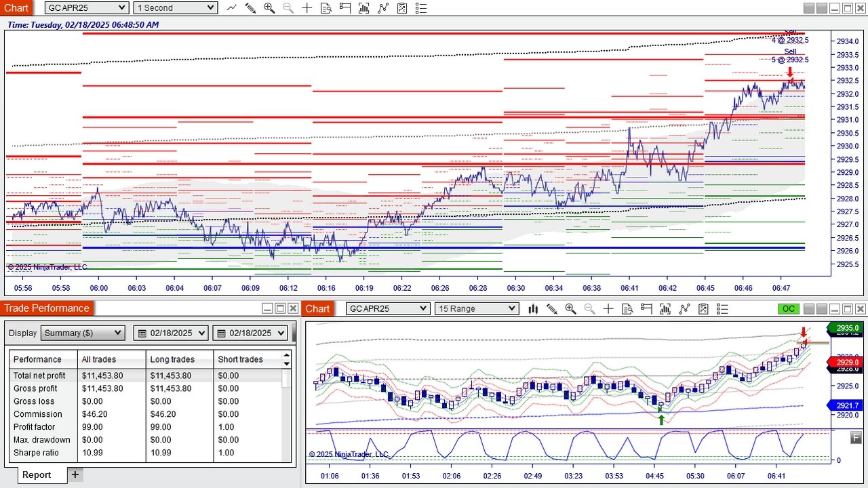868x488 pixels.
Task: Toggle second link square on top chart
Action: pos(821,8)
